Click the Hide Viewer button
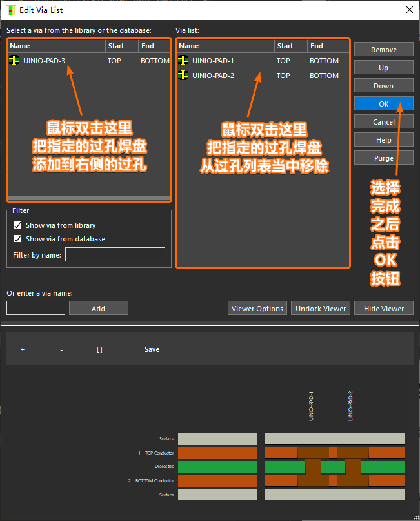The height and width of the screenshot is (521, 420). point(383,309)
